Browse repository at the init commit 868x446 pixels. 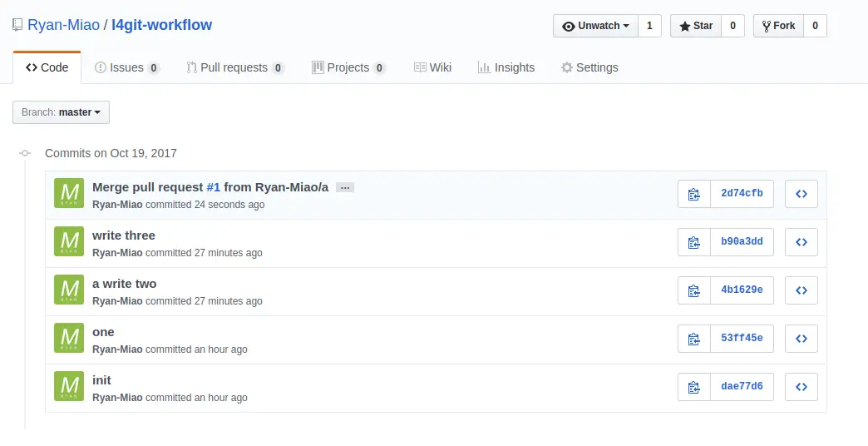coord(801,387)
